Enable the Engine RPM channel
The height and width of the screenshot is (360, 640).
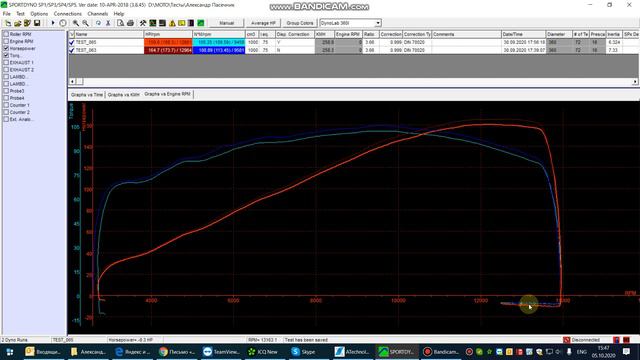coord(6,41)
